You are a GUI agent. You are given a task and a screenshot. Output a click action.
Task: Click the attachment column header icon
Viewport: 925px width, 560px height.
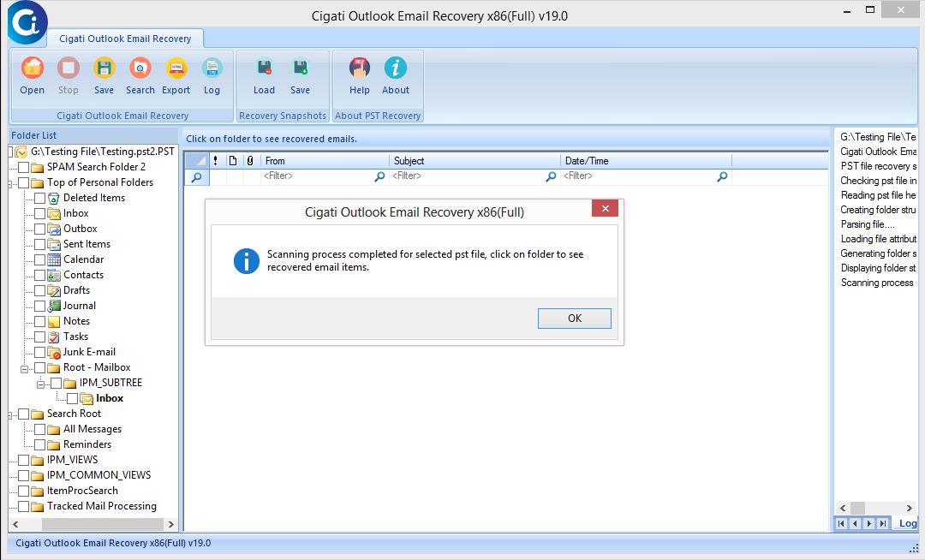[250, 161]
